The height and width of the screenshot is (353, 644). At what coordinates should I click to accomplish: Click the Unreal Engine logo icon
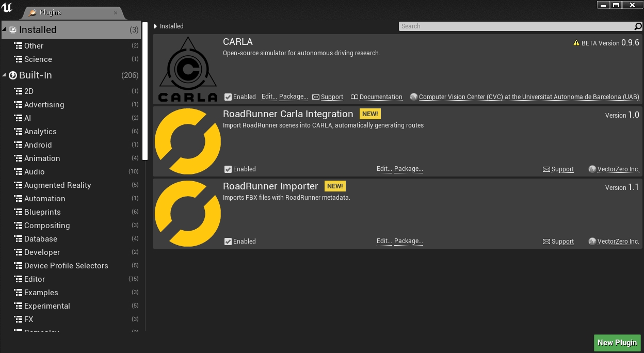pos(7,8)
